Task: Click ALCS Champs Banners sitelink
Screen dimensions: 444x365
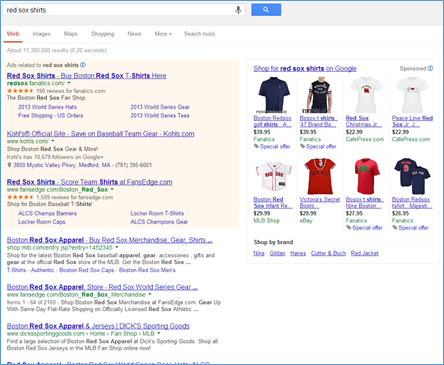Action: (47, 213)
